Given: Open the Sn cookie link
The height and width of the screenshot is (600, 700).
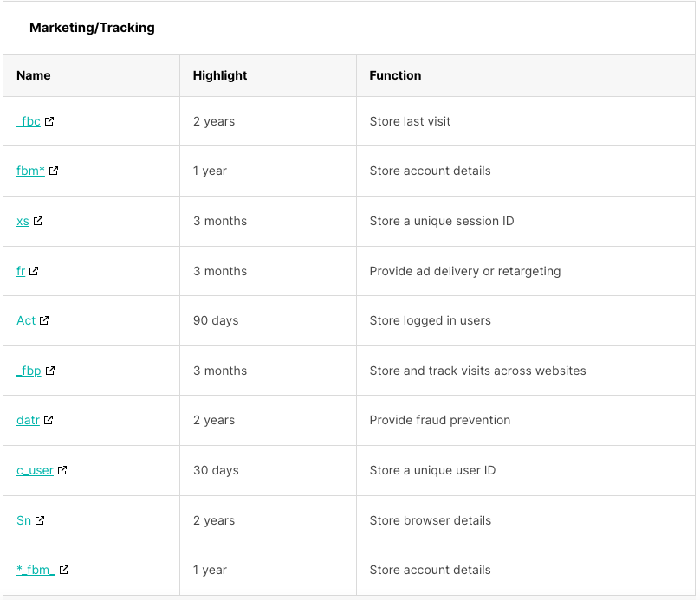Looking at the screenshot, I should (x=23, y=520).
